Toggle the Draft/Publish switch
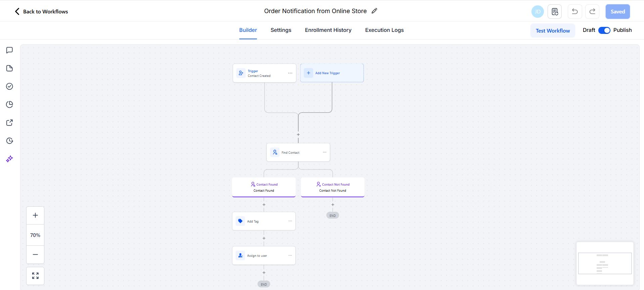 (x=604, y=30)
